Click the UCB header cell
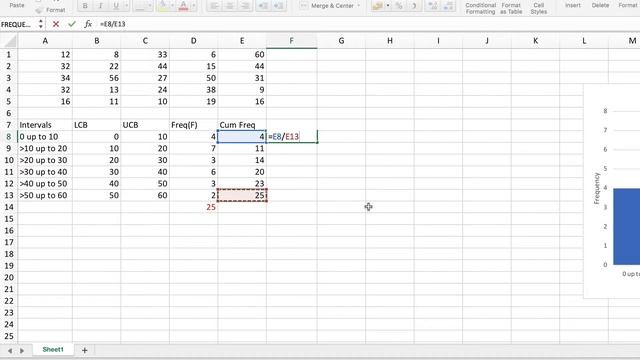Viewport: 640px width, 360px height. click(145, 125)
